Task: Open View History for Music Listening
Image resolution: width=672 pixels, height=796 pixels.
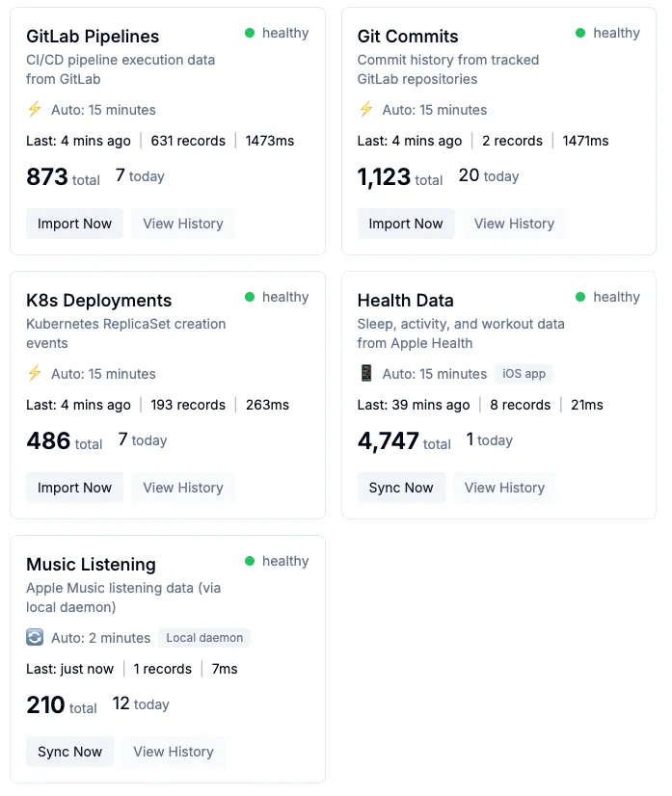Action: 174,752
